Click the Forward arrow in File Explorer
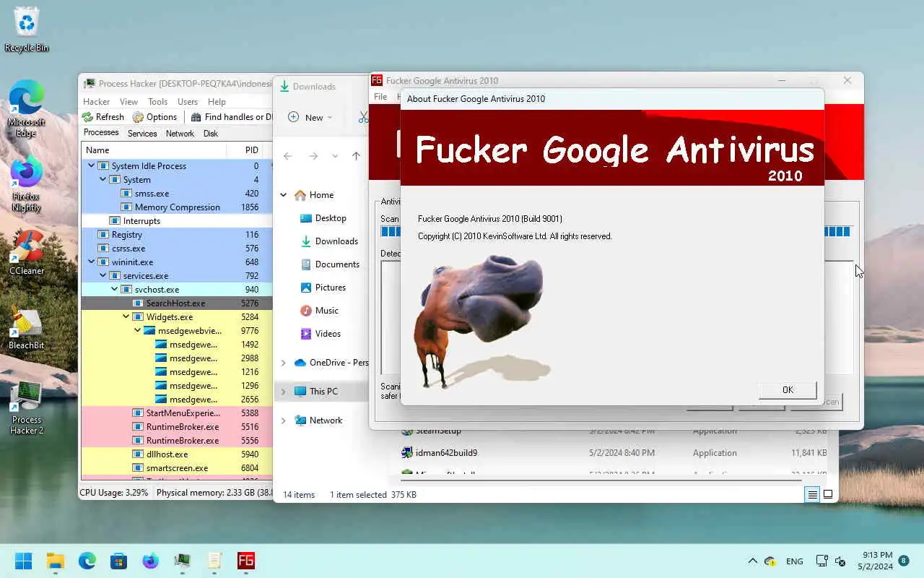 coord(313,156)
